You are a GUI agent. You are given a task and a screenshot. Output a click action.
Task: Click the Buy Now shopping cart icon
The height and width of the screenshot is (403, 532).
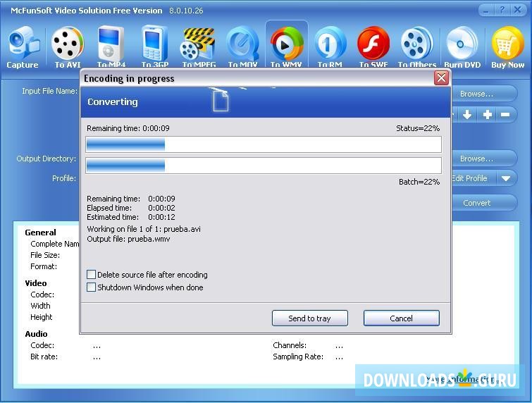(507, 43)
